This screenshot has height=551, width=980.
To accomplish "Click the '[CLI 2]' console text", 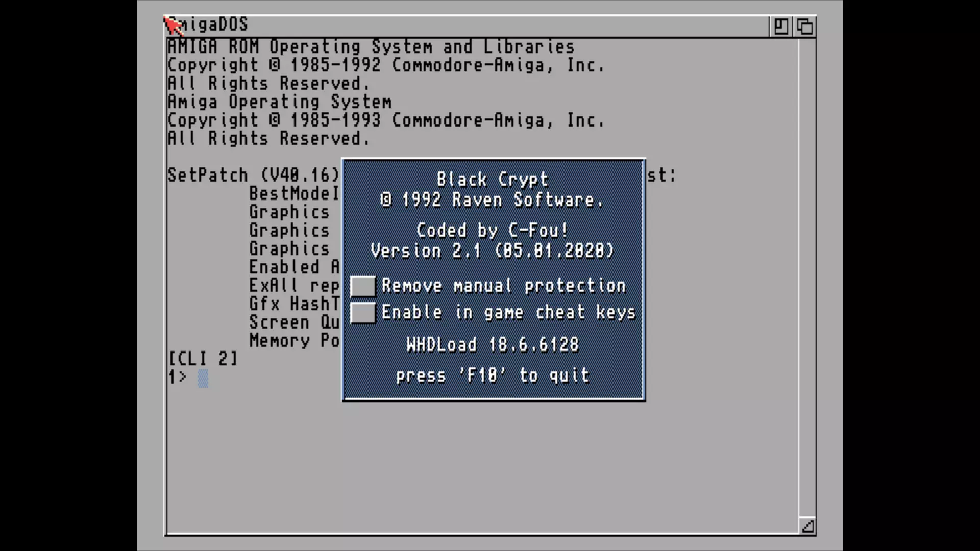I will click(203, 359).
